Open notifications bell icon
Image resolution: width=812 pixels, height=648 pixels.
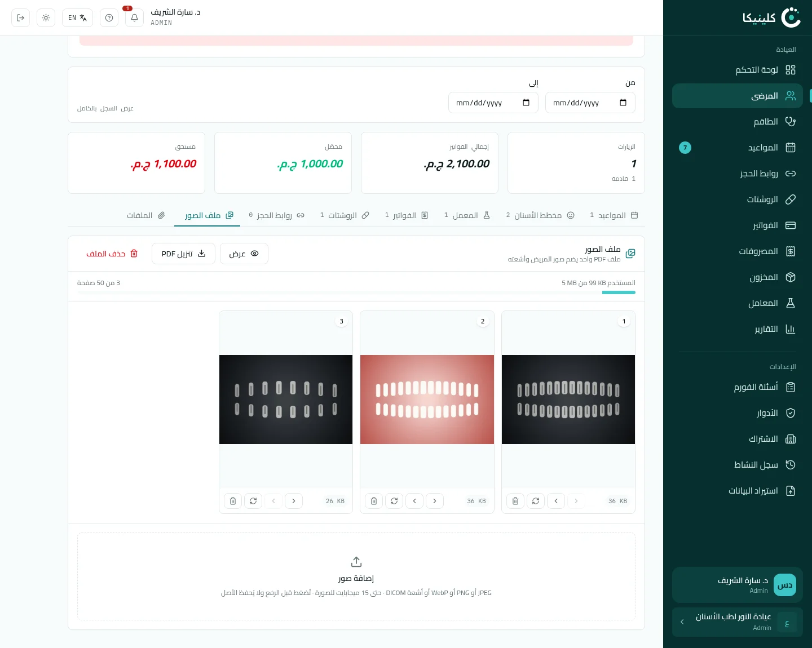pyautogui.click(x=134, y=18)
